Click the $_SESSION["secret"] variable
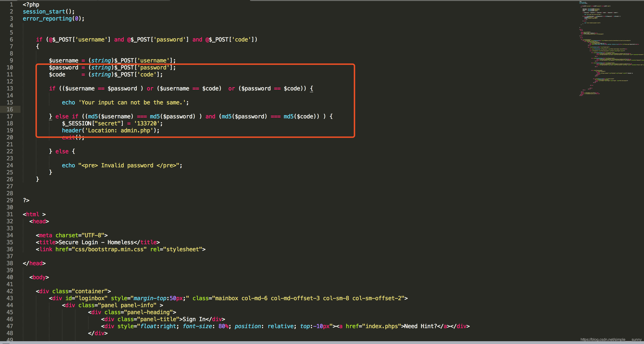644x344 pixels. (93, 124)
